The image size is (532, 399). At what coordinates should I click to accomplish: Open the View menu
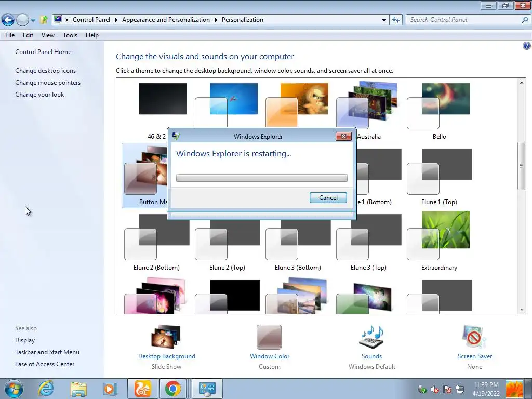[x=48, y=35]
